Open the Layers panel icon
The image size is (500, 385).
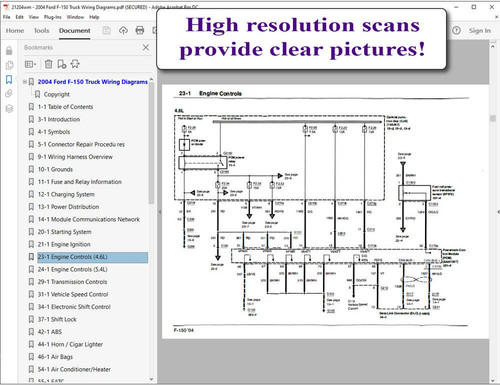pos(9,108)
